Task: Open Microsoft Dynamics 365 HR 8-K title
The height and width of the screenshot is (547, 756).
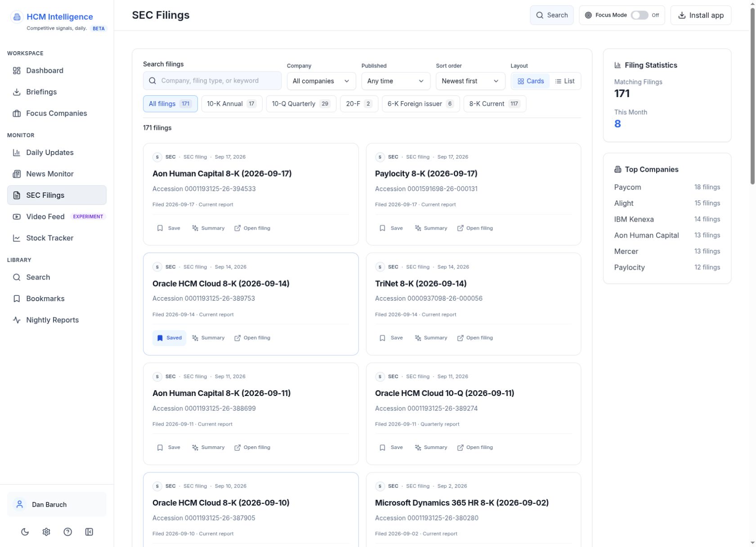Action: (462, 503)
